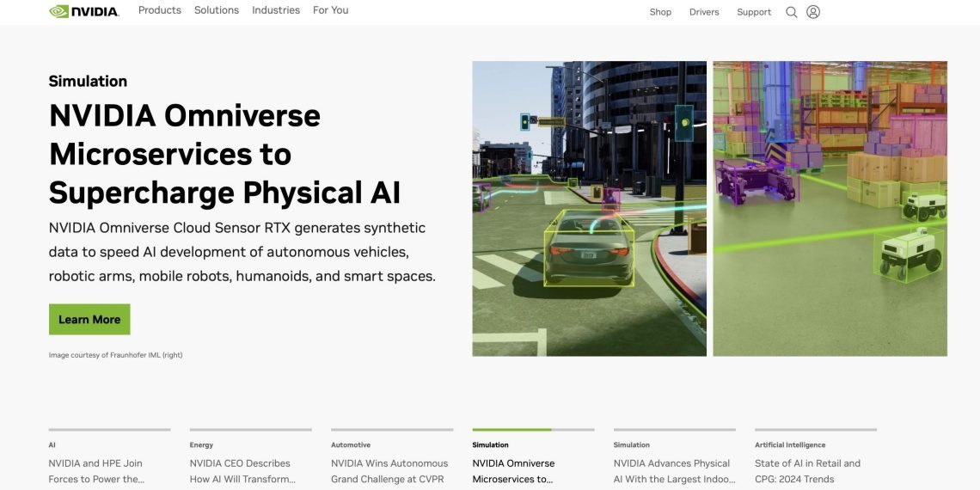Open the Industries menu
This screenshot has height=490, width=980.
[x=276, y=10]
